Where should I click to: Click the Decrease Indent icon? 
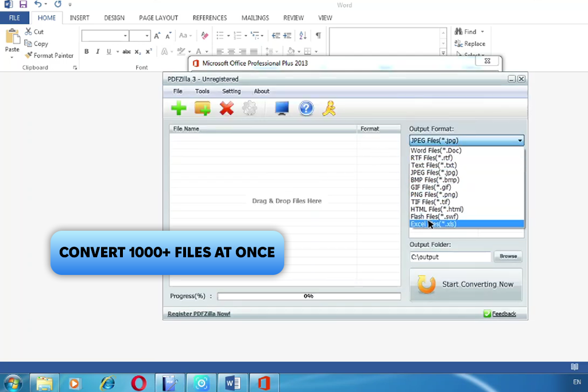point(276,36)
